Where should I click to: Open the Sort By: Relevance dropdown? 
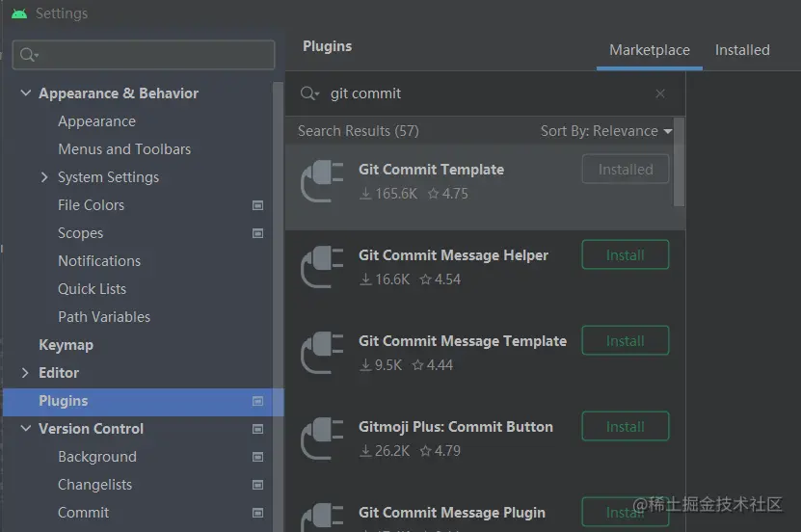pyautogui.click(x=606, y=131)
